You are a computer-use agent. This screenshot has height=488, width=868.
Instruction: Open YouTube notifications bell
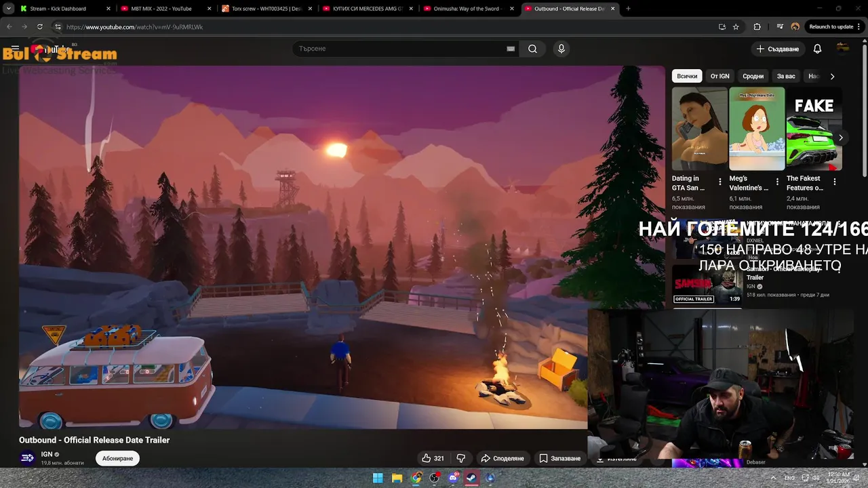(x=817, y=49)
